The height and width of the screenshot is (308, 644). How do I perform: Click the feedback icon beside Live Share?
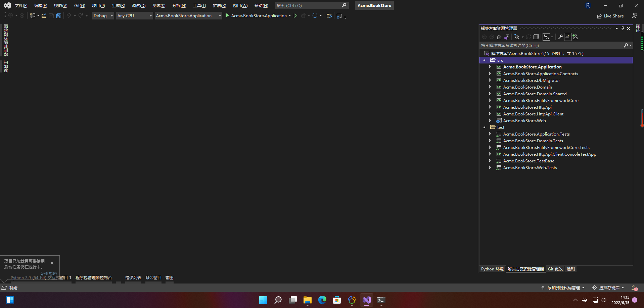tap(635, 16)
